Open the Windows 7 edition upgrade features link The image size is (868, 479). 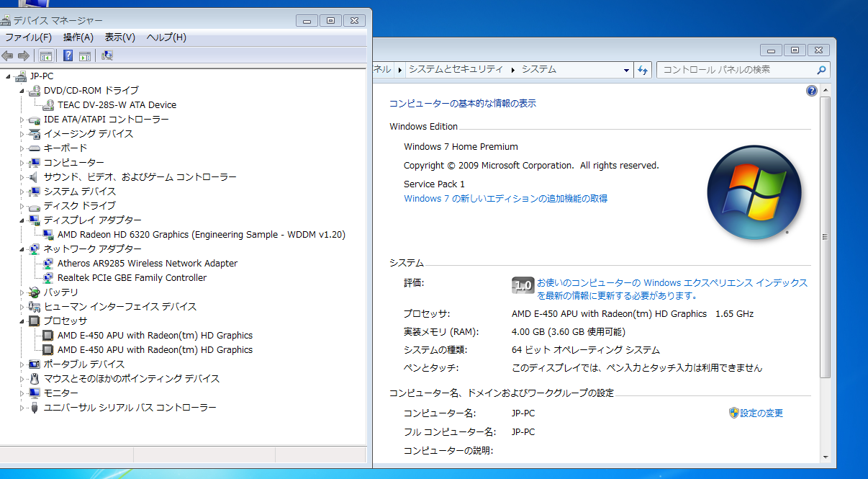[506, 199]
